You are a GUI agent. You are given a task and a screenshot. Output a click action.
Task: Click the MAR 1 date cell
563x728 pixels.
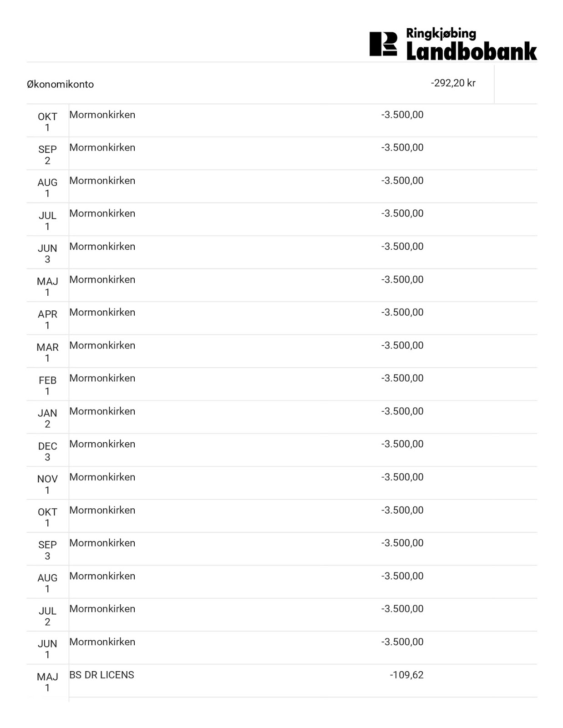pos(47,353)
